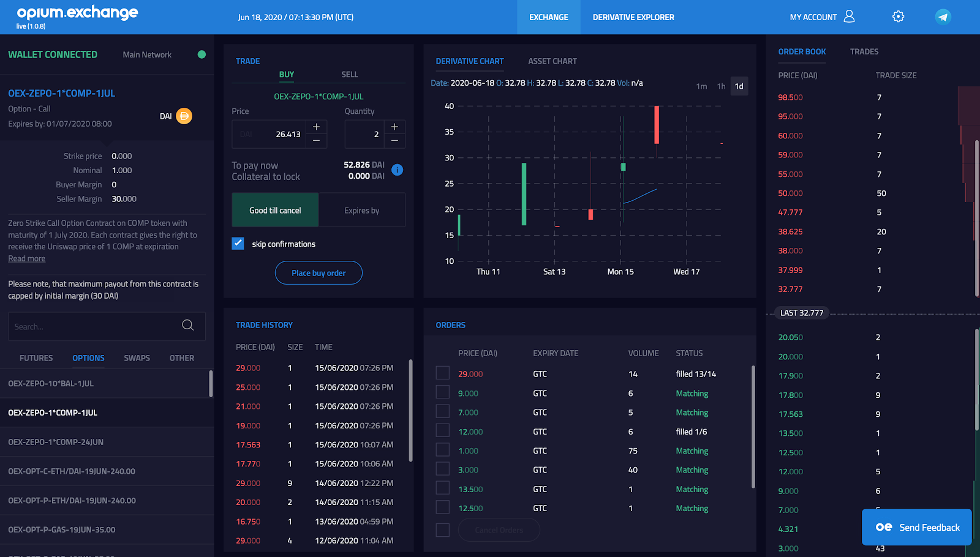Open the settings gear in the top bar

tap(898, 16)
